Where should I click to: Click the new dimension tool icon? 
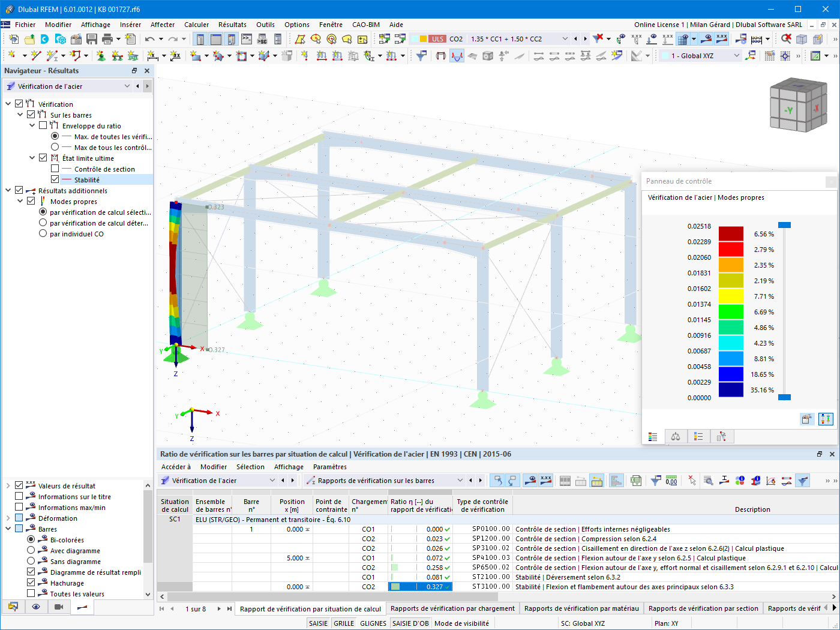click(x=153, y=56)
